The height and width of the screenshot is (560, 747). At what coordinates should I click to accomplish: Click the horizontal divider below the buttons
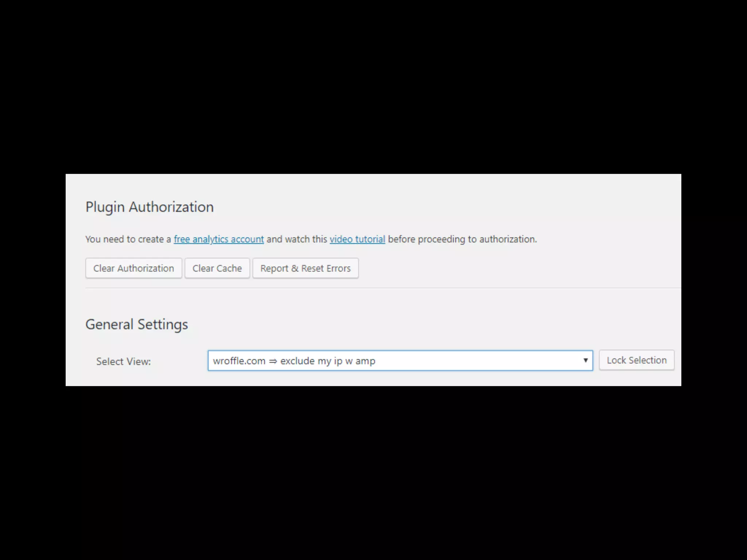coord(383,288)
